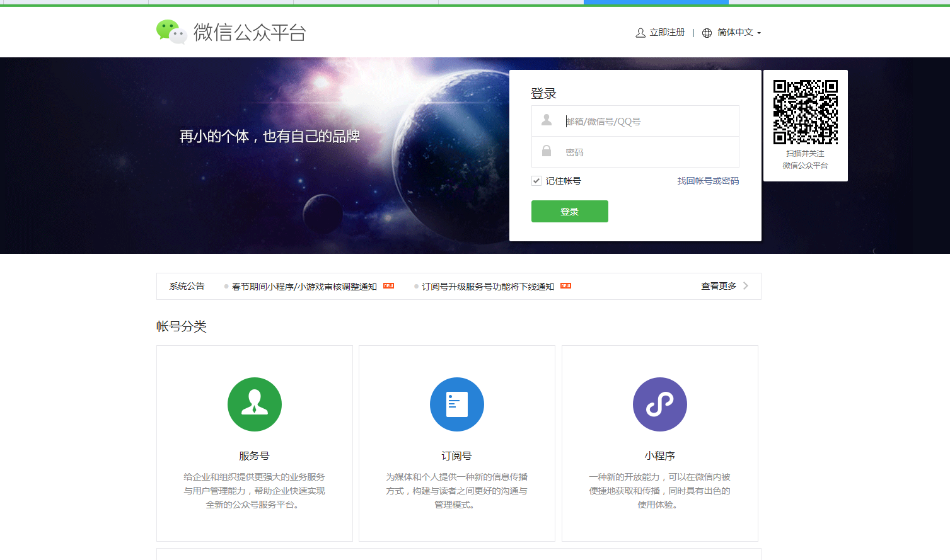This screenshot has width=950, height=560.
Task: Click the 小程序 description starting 一种新的开放能力
Action: click(x=659, y=491)
